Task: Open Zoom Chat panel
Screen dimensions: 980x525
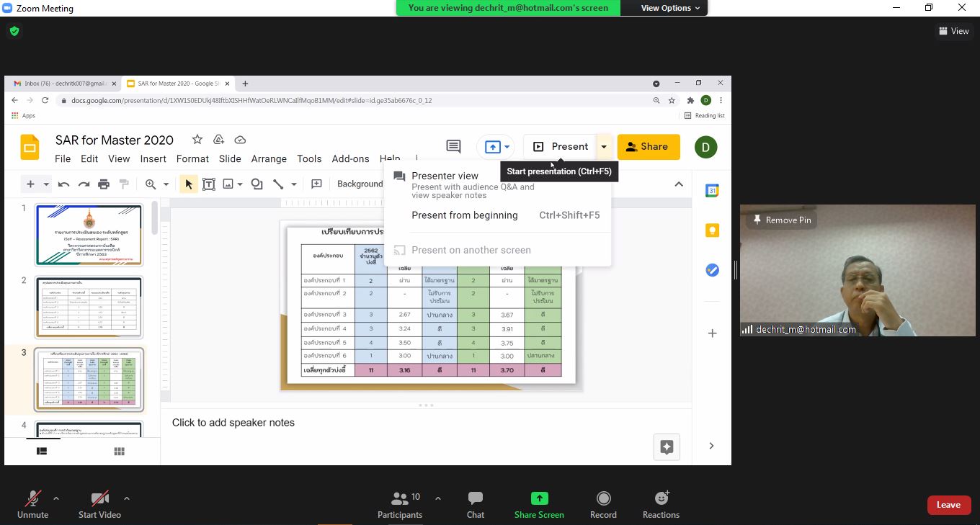Action: 475,504
